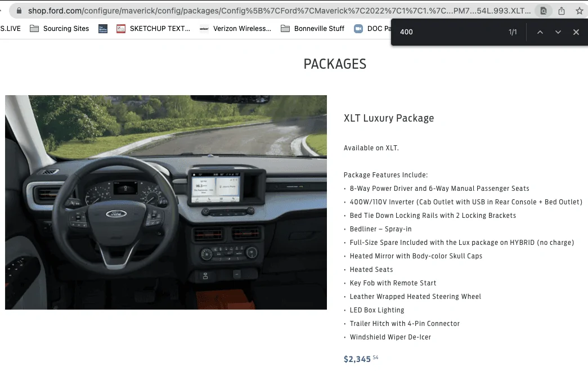Click the 'Available on XLT.' text
Image resolution: width=588 pixels, height=371 pixels.
(x=371, y=148)
